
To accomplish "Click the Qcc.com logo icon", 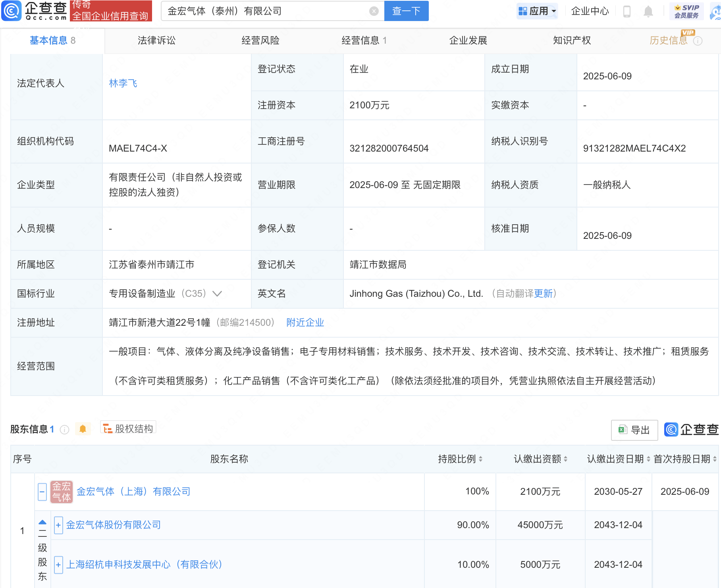I will click(x=12, y=11).
